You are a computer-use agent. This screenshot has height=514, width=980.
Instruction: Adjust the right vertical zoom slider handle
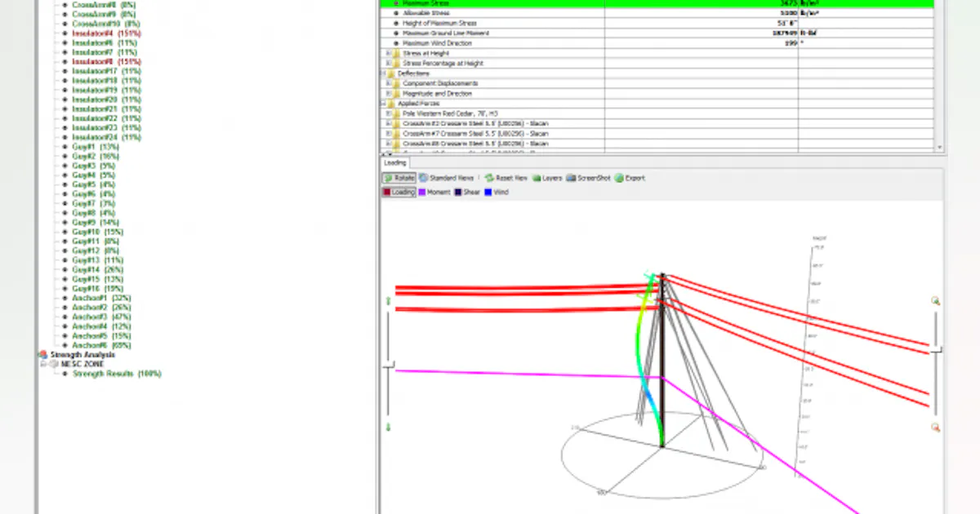pos(936,349)
